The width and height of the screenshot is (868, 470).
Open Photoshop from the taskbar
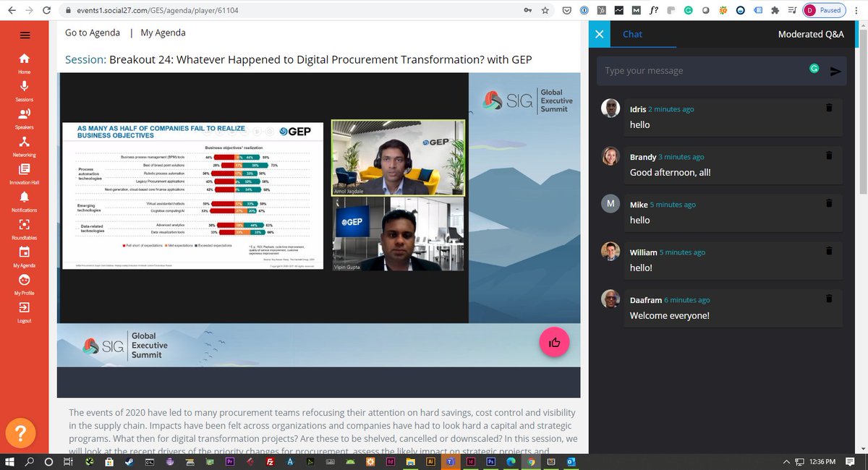point(490,461)
